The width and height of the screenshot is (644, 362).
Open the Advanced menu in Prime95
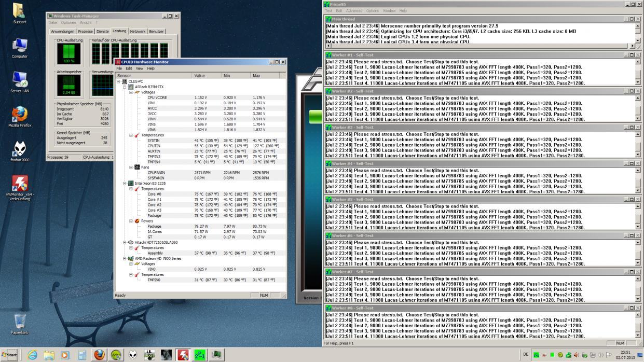(x=354, y=11)
